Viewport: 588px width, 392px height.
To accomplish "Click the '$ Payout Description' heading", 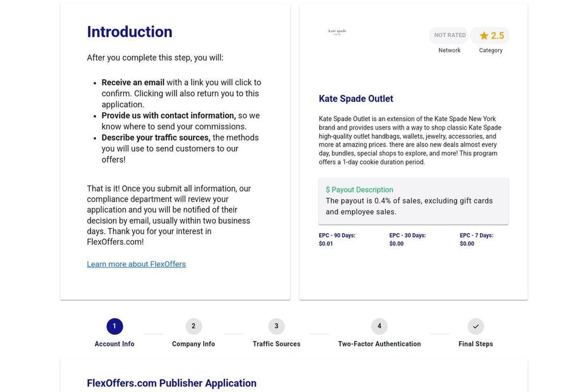I will coord(359,190).
